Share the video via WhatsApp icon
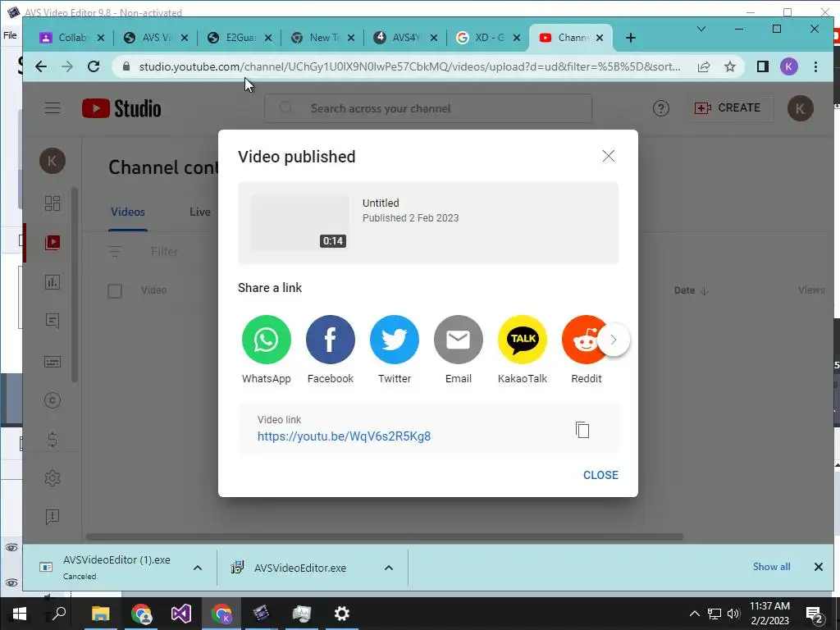Screen dimensions: 840x630 point(267,340)
